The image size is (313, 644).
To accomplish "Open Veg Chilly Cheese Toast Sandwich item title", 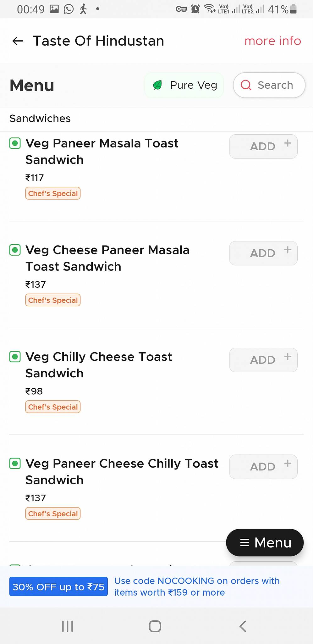I will 99,365.
